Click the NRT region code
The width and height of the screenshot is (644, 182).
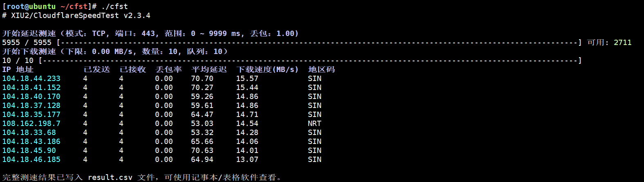pyautogui.click(x=314, y=124)
